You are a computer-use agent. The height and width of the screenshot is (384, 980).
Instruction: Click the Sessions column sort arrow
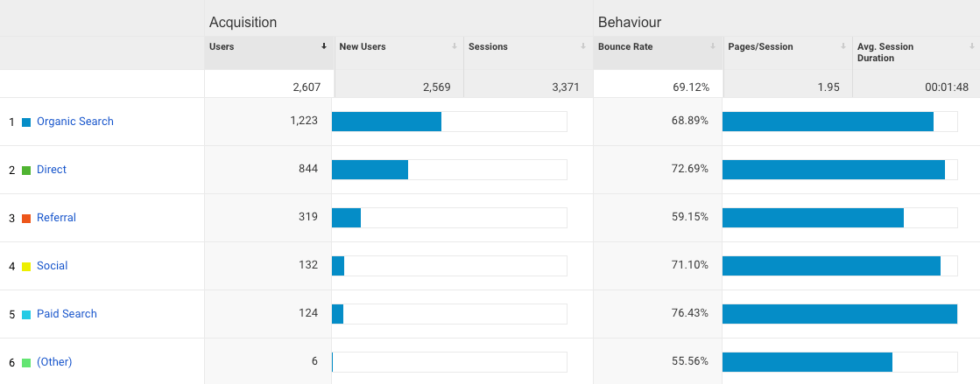point(583,46)
